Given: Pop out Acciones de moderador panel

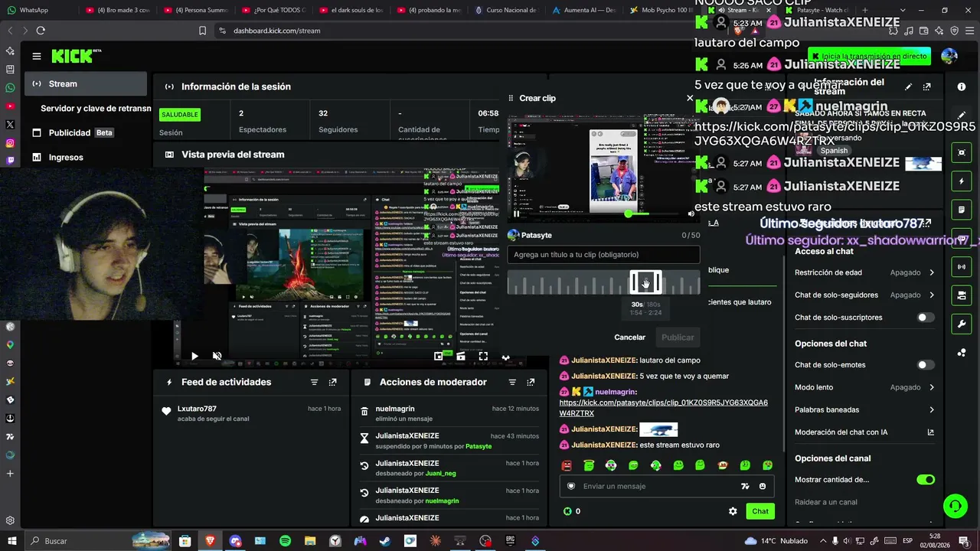Looking at the screenshot, I should [531, 382].
